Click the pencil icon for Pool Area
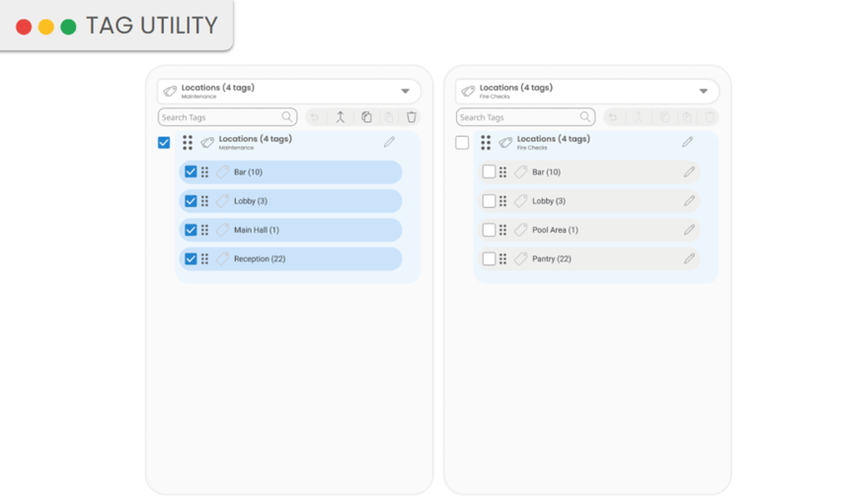841x504 pixels. pyautogui.click(x=689, y=230)
